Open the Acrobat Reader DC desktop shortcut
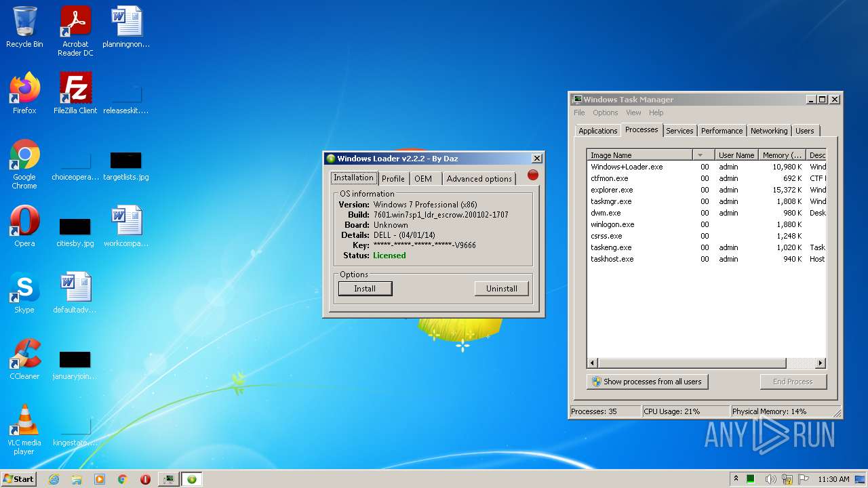 click(x=75, y=31)
